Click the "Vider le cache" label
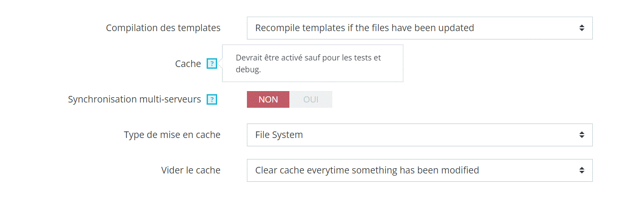Screen dimensions: 644x205 [x=190, y=170]
